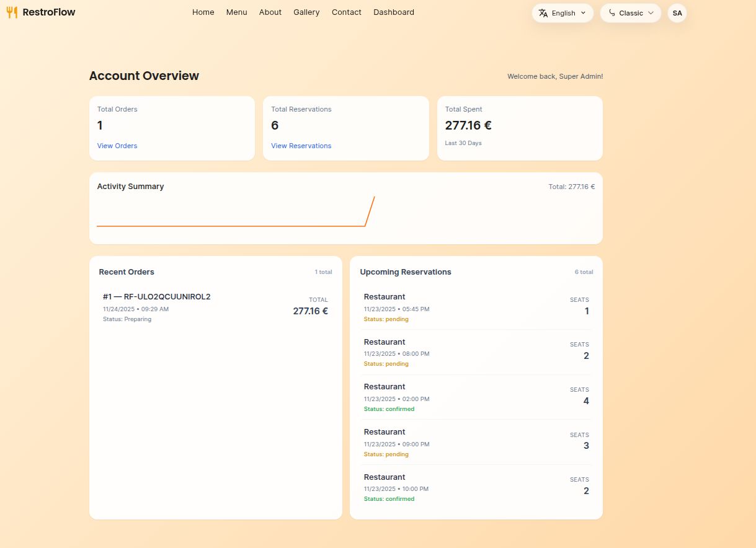Select the 10:00 PM reservation with 2 seats

point(476,487)
